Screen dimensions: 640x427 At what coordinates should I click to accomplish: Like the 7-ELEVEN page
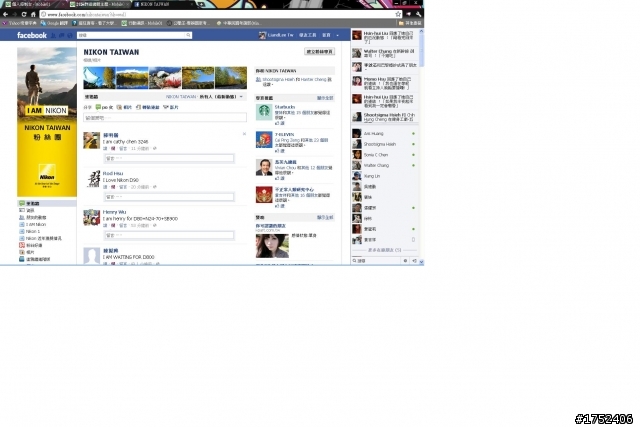tap(279, 151)
